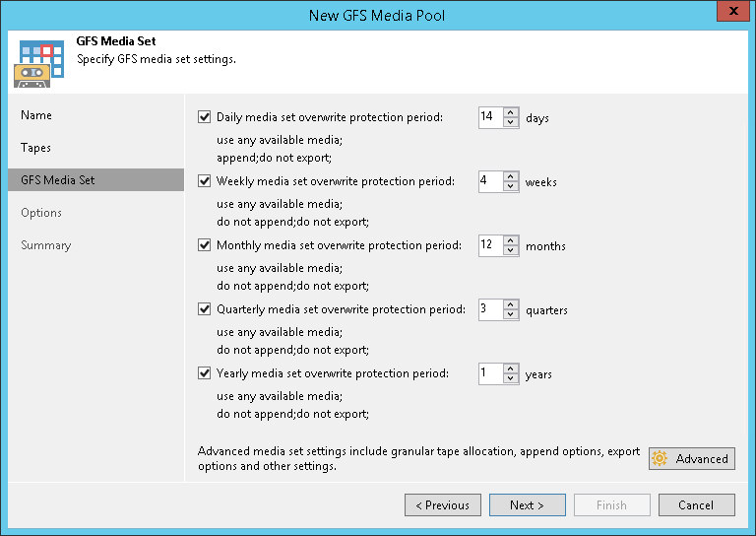
Task: Toggle Weekly media set checkbox
Action: click(205, 181)
